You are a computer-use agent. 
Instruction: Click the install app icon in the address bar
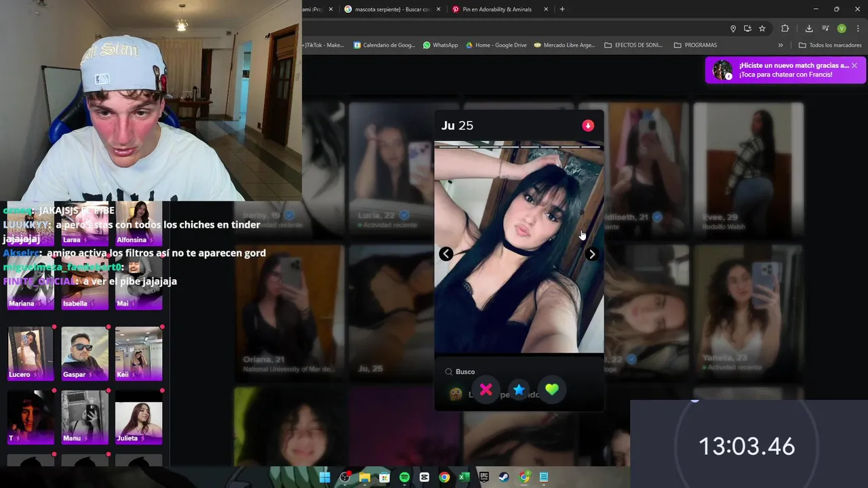click(x=747, y=28)
